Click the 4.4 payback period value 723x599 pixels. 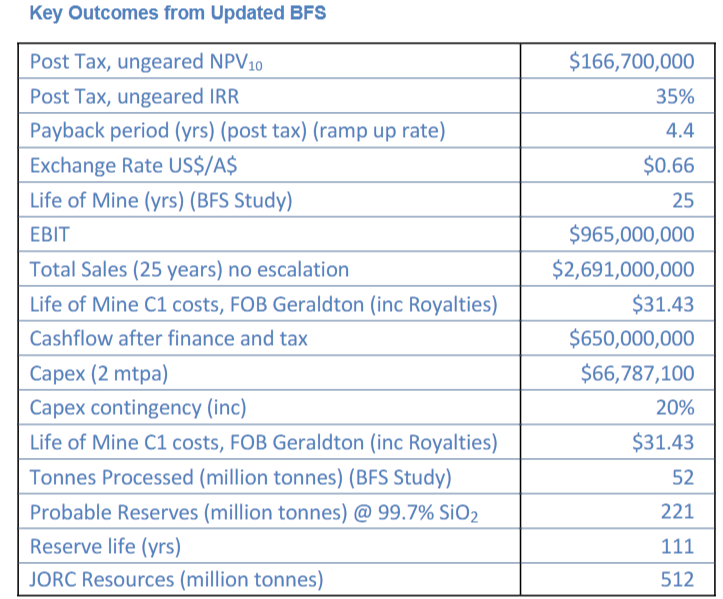coord(679,131)
